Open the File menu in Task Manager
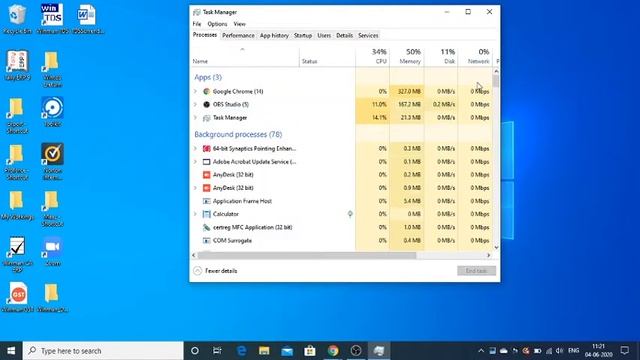 click(x=197, y=24)
